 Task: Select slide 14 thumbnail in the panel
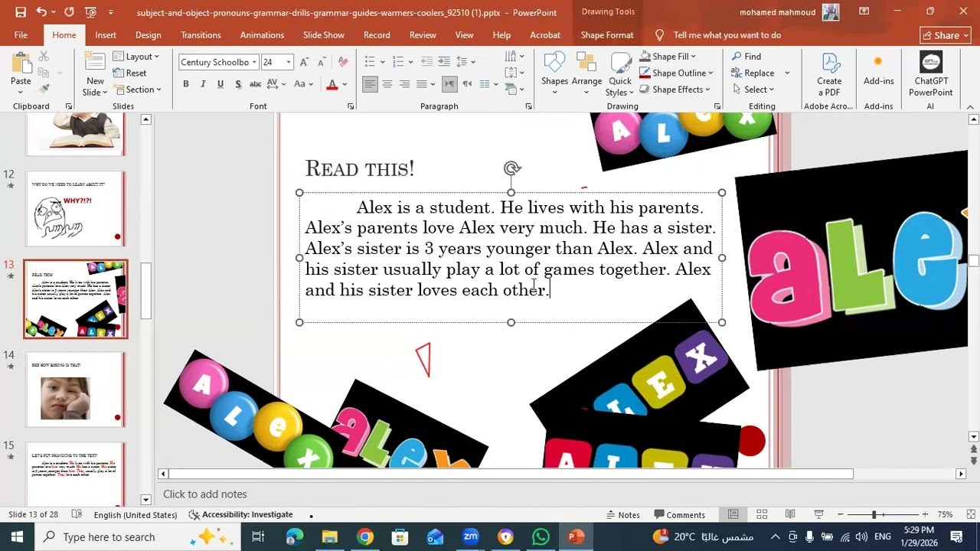pyautogui.click(x=75, y=389)
